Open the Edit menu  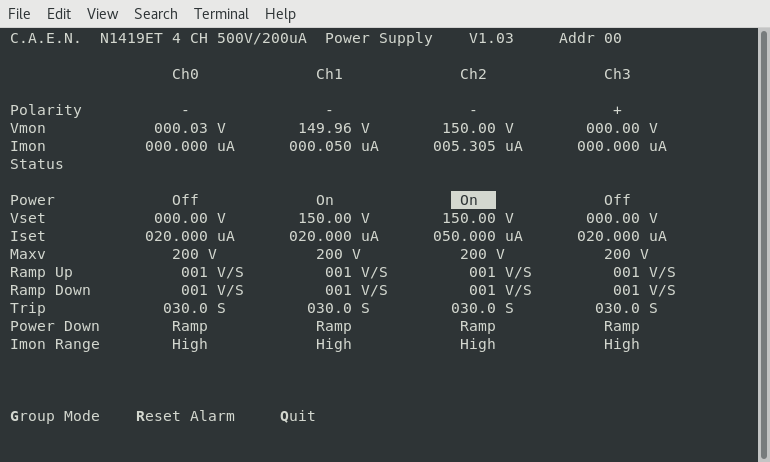point(59,14)
